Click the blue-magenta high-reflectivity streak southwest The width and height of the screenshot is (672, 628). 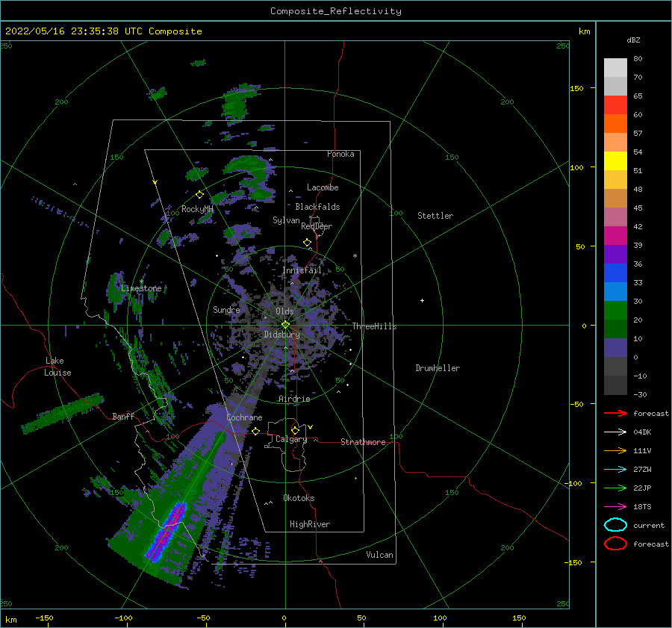pyautogui.click(x=167, y=532)
